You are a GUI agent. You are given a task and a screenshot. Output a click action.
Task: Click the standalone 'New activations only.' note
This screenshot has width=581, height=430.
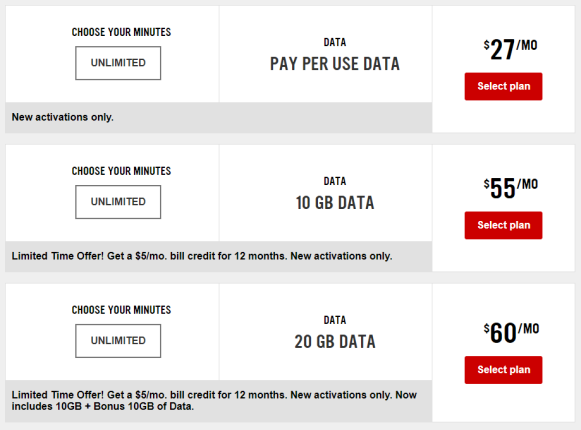(x=63, y=117)
